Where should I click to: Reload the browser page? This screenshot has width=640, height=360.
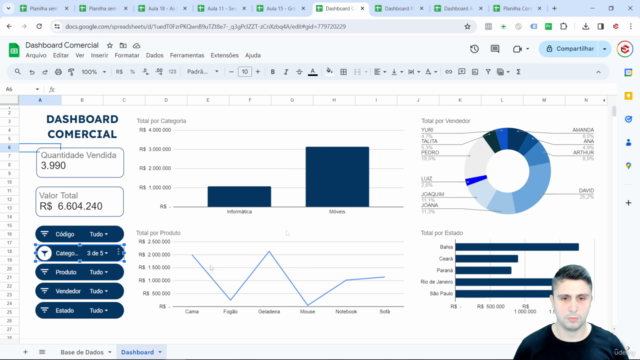(39, 27)
